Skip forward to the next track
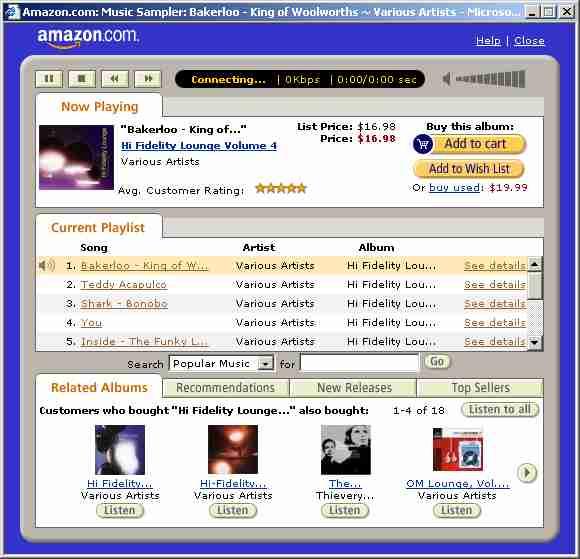This screenshot has height=559, width=580. (148, 79)
